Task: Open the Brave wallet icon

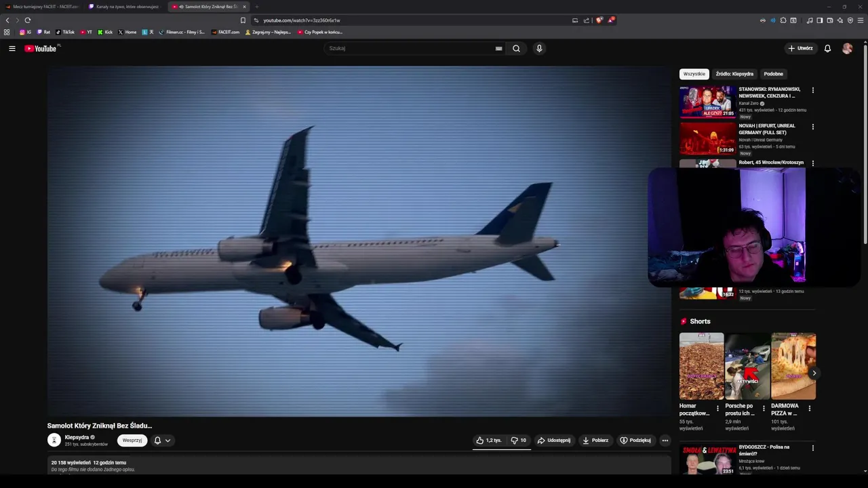Action: pyautogui.click(x=830, y=20)
